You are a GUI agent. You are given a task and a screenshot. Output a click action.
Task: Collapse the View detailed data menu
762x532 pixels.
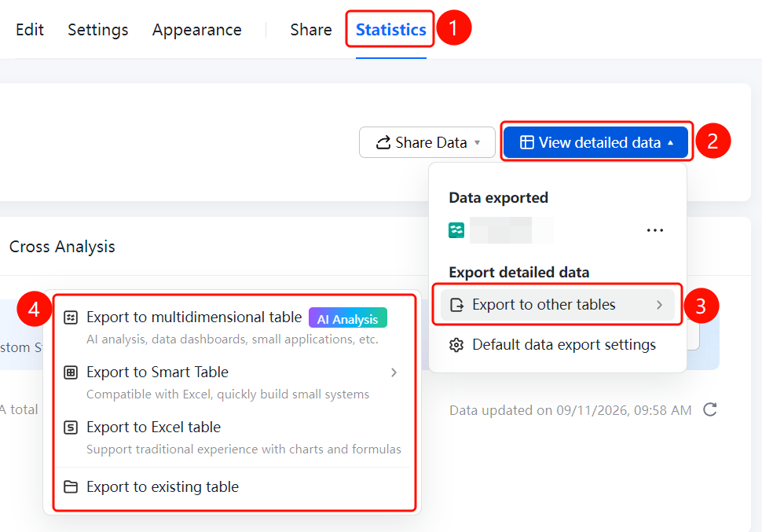(595, 142)
